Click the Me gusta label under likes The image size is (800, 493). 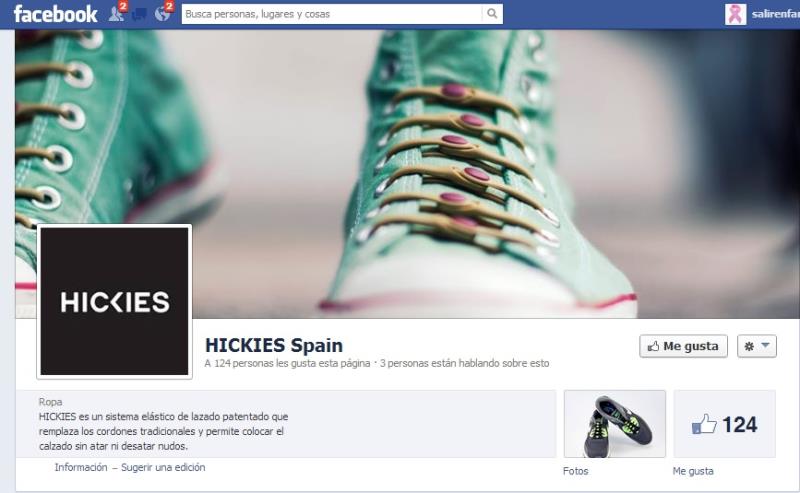(693, 471)
